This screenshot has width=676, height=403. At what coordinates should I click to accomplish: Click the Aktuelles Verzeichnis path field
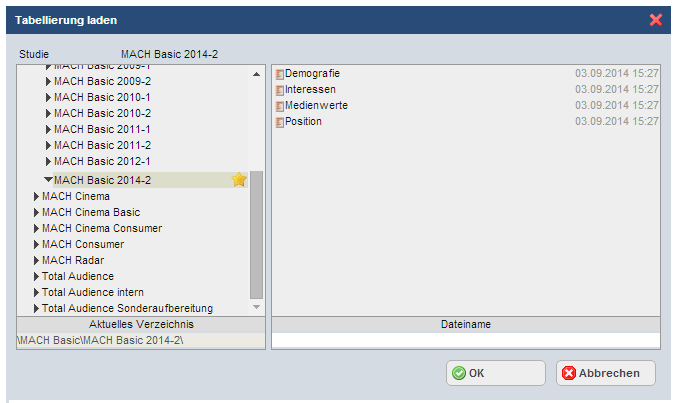141,340
